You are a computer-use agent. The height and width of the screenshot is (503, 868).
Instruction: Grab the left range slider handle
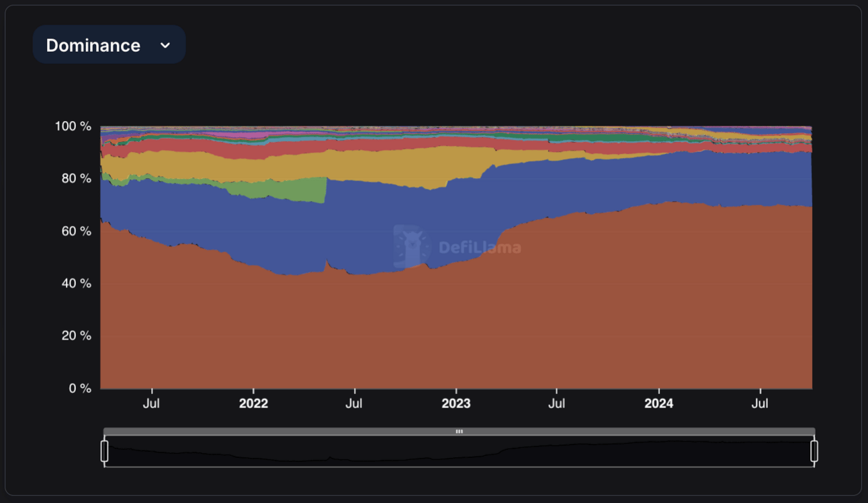pos(105,451)
